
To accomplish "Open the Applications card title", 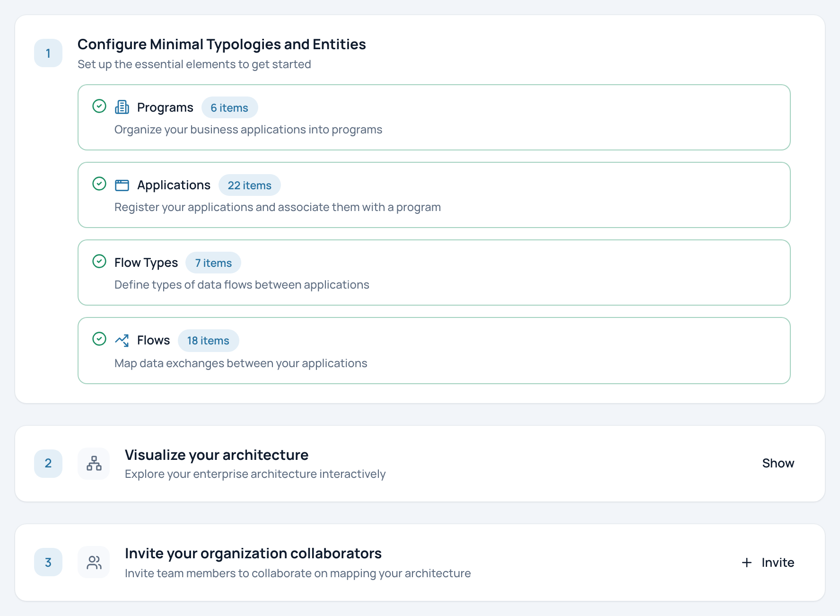I will click(x=174, y=185).
